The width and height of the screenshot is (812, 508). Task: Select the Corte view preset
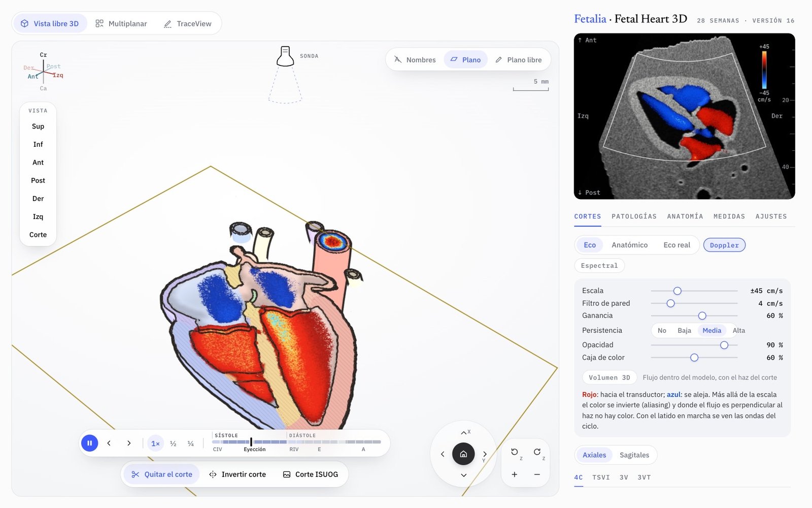coord(38,235)
